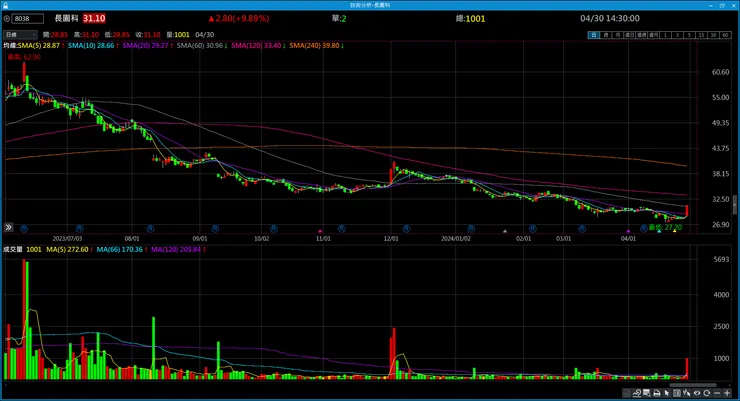Click the 最低 27.20 low marker
Viewport: 740px width, 401px height.
(x=665, y=227)
